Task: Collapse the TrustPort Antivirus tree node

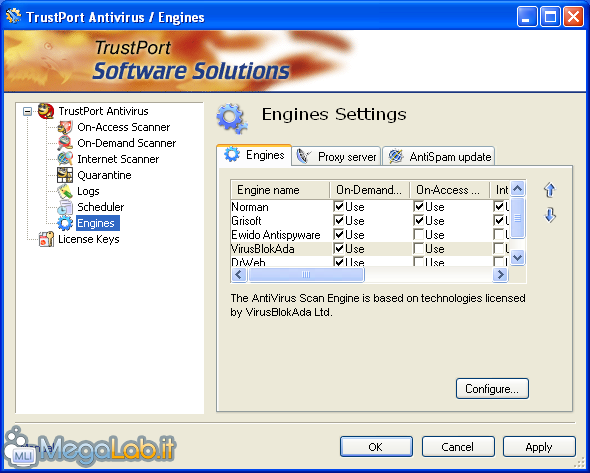Action: pos(27,111)
